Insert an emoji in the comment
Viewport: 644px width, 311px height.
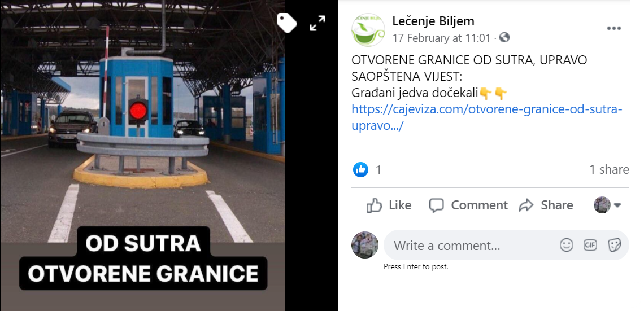(x=567, y=245)
